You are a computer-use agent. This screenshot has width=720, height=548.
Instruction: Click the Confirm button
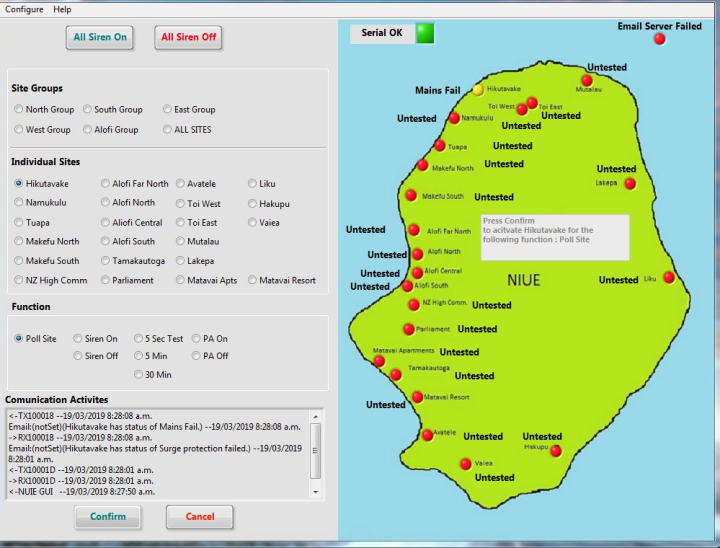click(108, 517)
